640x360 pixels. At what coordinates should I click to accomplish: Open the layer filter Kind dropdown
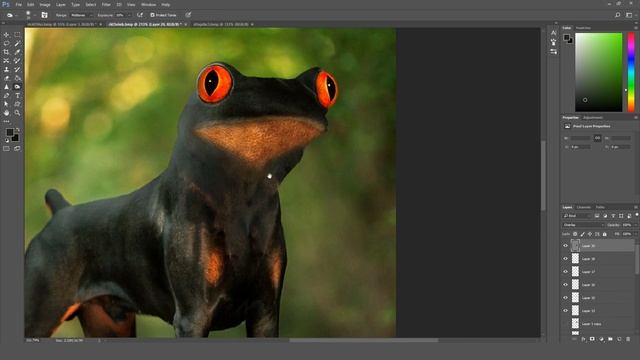point(577,216)
